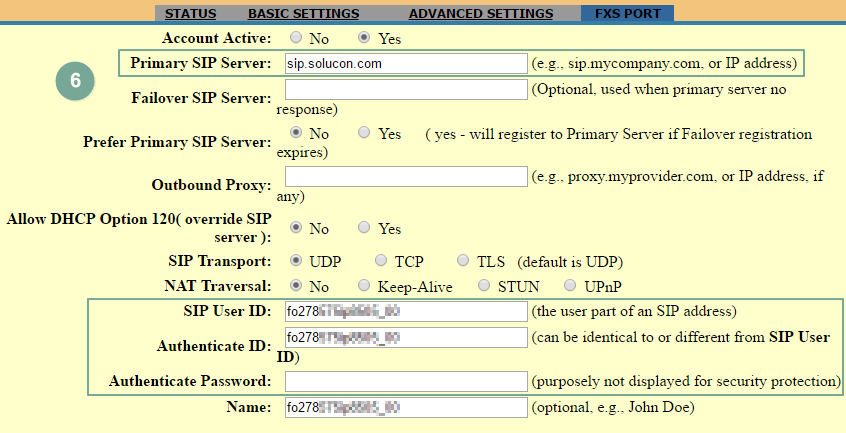Click the Authenticate Password field
Viewport: 846px width, 433px height.
pos(405,381)
